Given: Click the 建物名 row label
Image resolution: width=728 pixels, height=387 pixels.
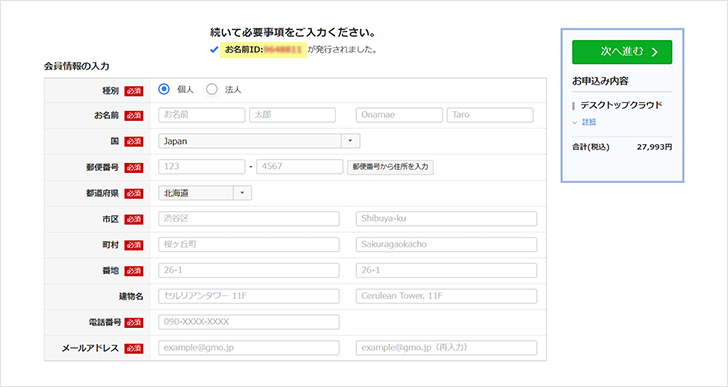Looking at the screenshot, I should coord(131,297).
